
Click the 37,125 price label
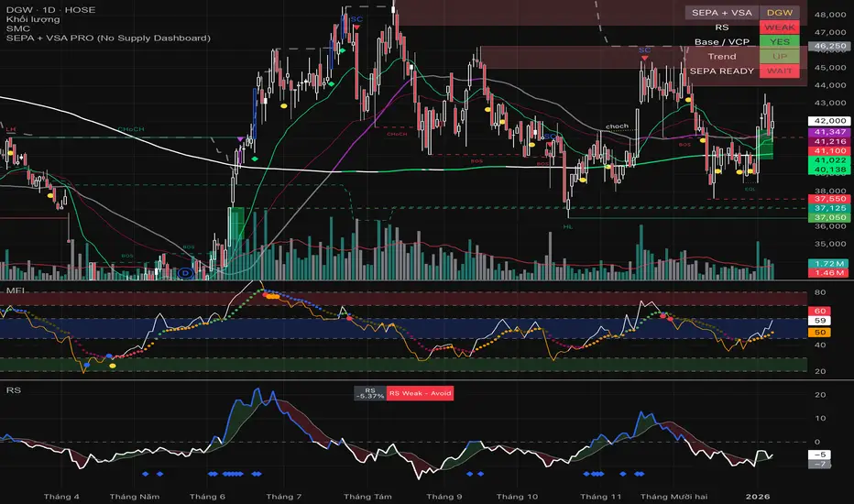(830, 208)
